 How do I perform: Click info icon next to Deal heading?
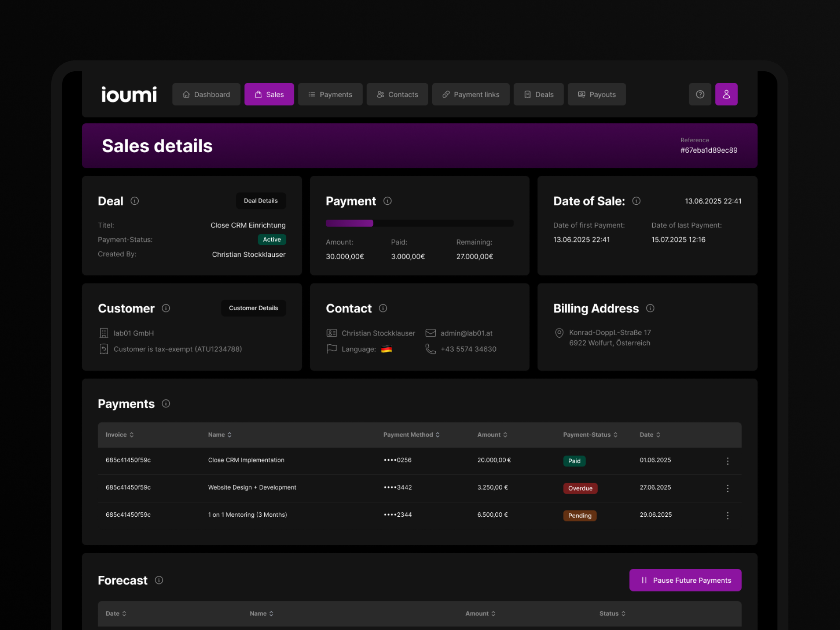point(135,201)
